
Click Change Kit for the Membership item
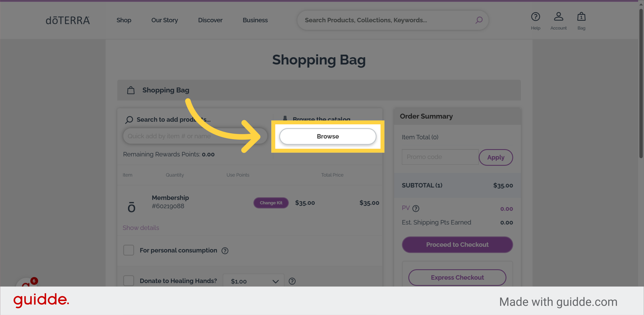click(x=271, y=203)
